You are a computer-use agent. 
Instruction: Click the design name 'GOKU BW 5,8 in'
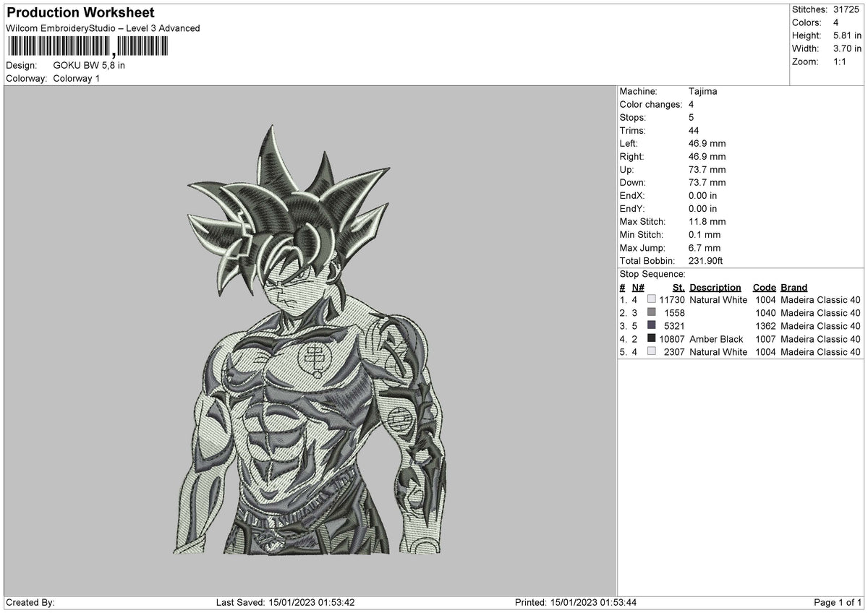click(89, 65)
